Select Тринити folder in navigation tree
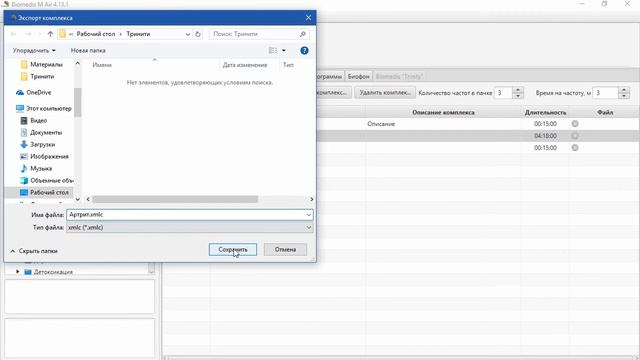This screenshot has width=640, height=360. (x=38, y=76)
